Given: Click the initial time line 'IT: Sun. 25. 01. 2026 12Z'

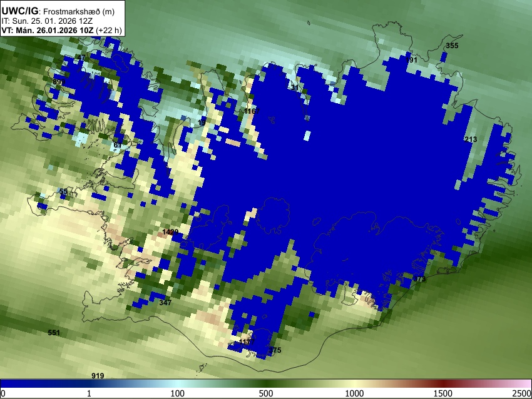Looking at the screenshot, I should tap(47, 21).
